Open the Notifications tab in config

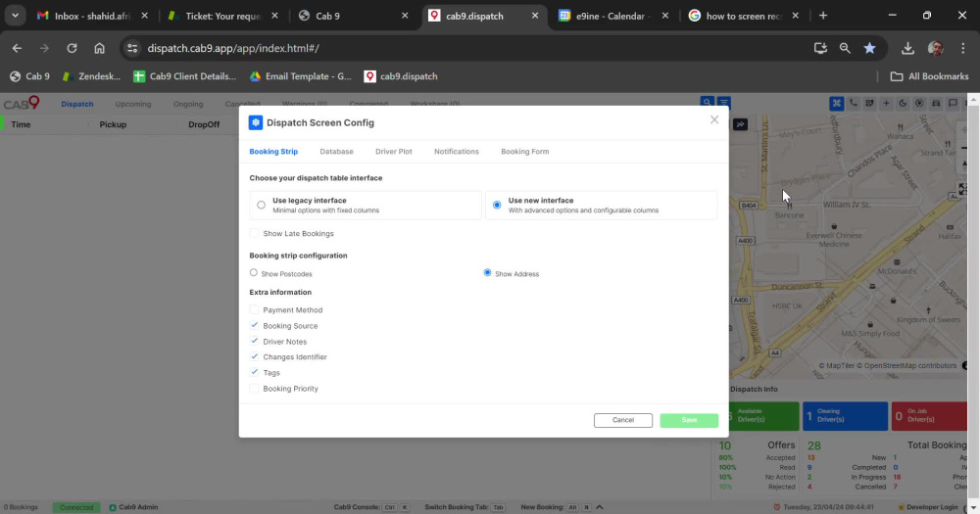pyautogui.click(x=457, y=151)
